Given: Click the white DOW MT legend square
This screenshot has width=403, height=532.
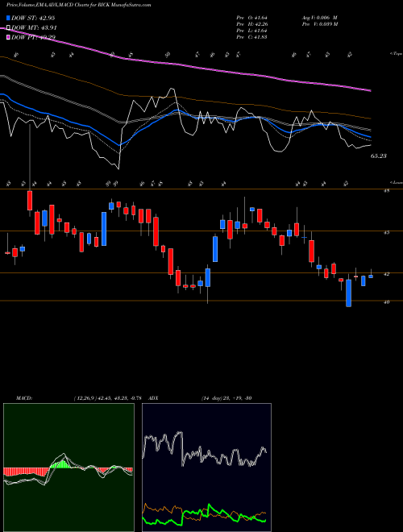Looking at the screenshot, I should [8, 28].
